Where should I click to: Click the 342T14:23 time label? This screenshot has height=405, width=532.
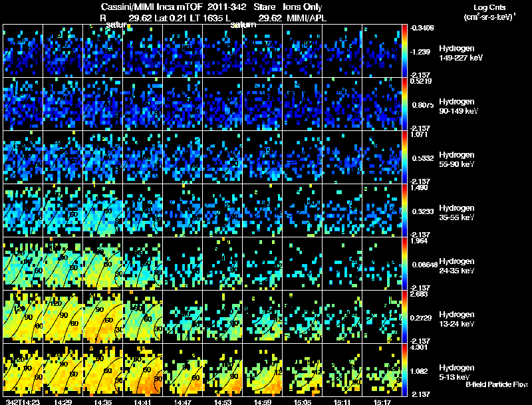[23, 402]
